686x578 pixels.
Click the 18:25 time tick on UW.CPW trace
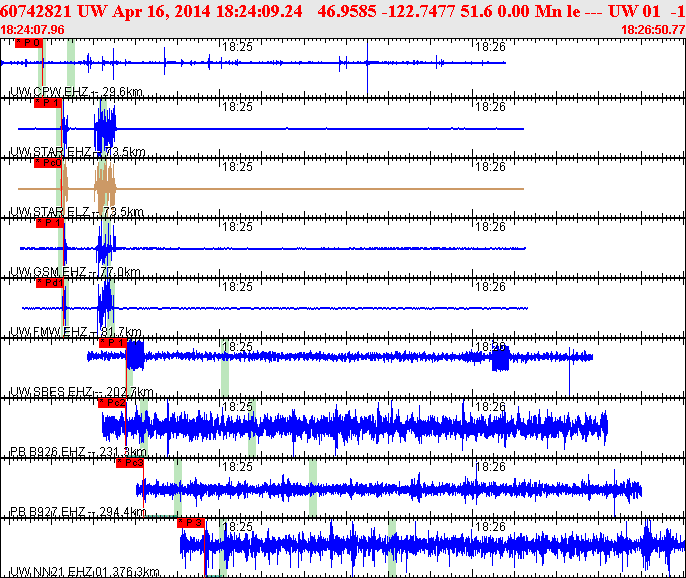[236, 47]
